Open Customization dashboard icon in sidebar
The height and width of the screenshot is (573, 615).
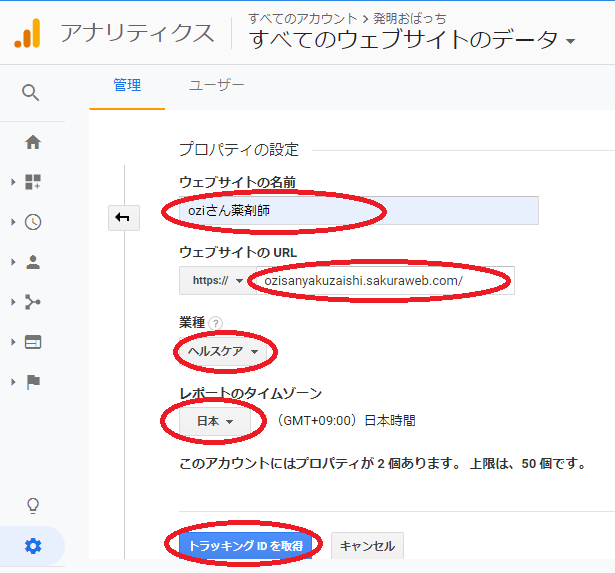33,182
